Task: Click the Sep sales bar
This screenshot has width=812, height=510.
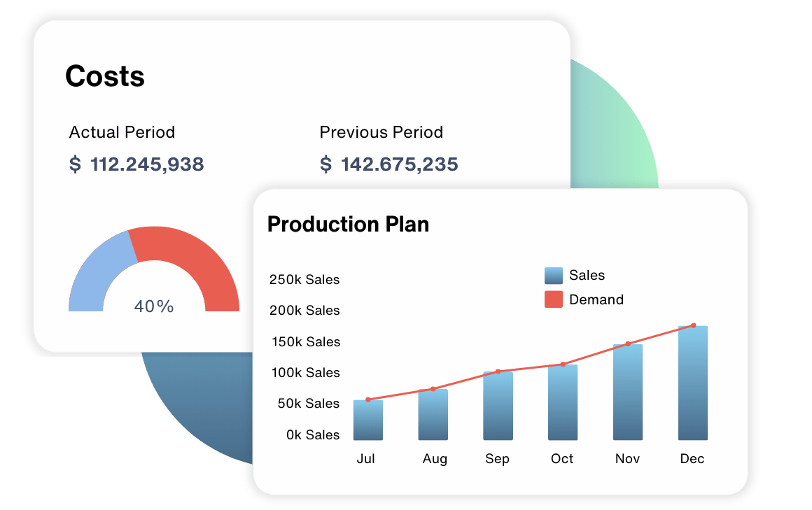Action: click(x=498, y=406)
